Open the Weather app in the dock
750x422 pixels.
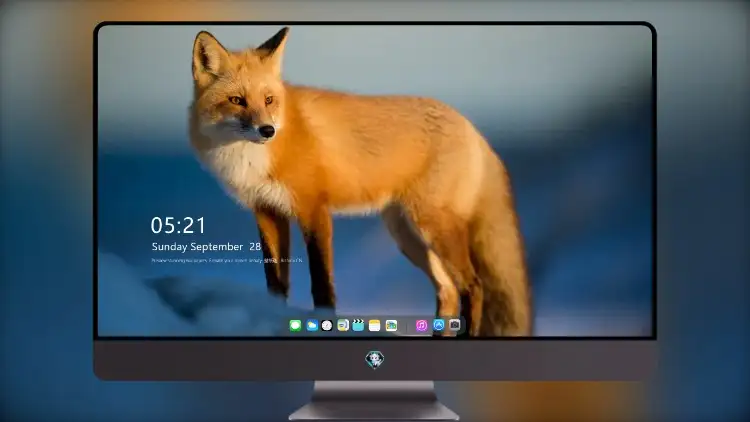pos(312,326)
